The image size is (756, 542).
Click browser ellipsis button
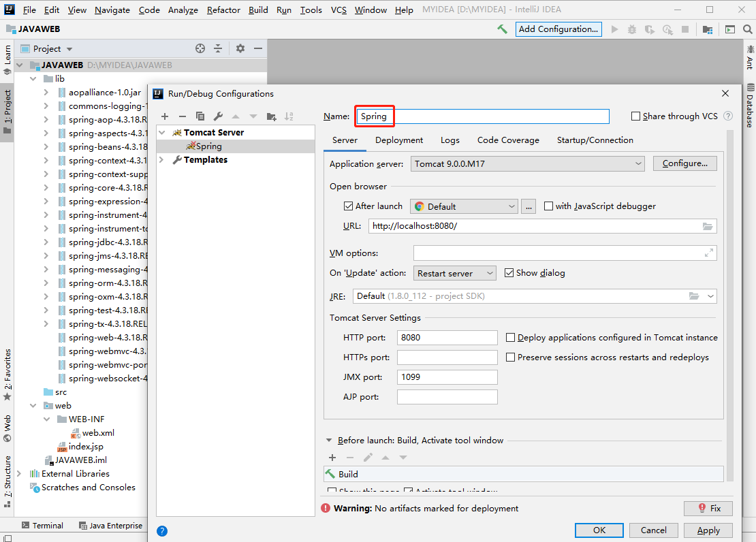pos(529,206)
